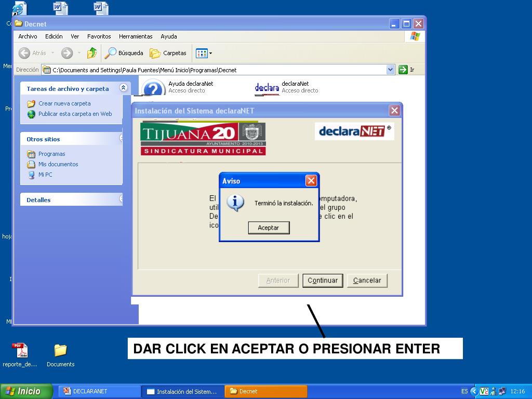
Task: Click the Decnet window title bar folder icon
Action: point(19,23)
